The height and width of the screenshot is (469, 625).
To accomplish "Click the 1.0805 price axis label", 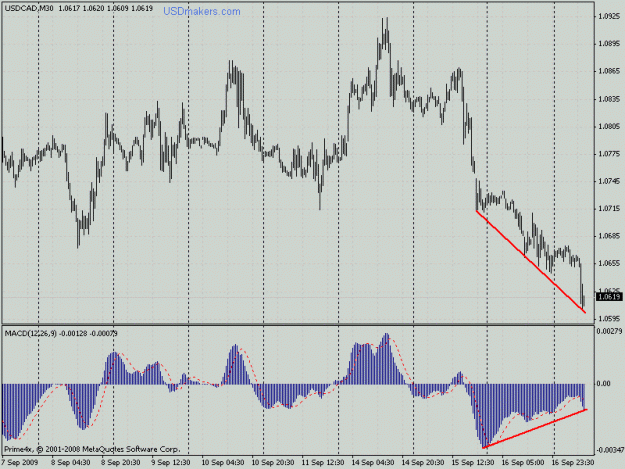I will tap(608, 127).
